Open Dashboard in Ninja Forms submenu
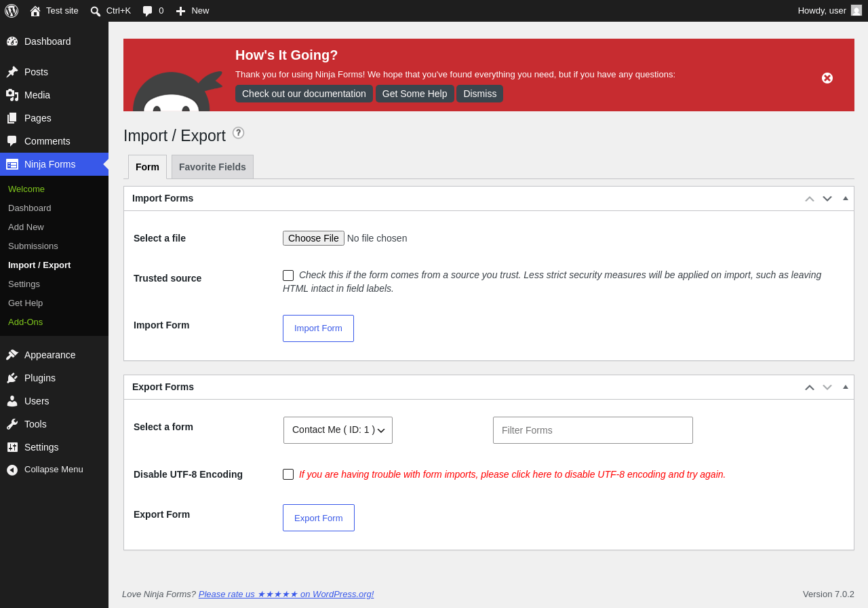This screenshot has height=608, width=868. point(30,208)
